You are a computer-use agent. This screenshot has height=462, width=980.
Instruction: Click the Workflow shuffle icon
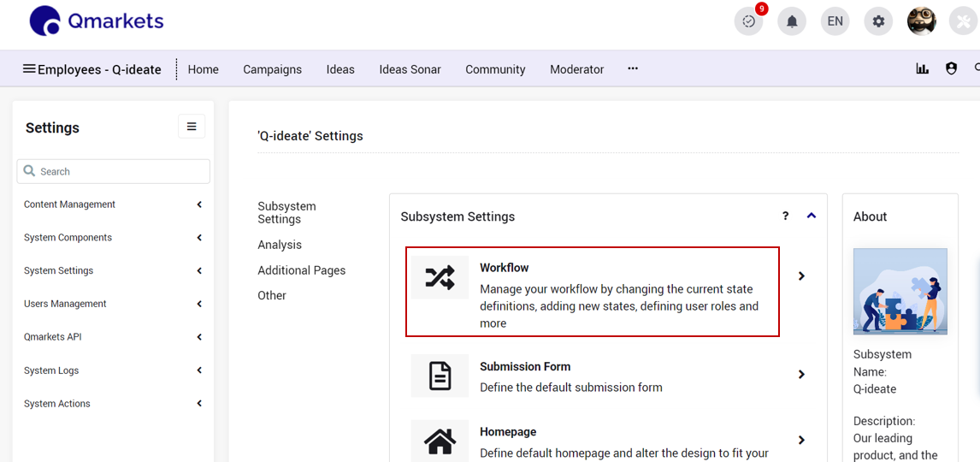tap(440, 277)
